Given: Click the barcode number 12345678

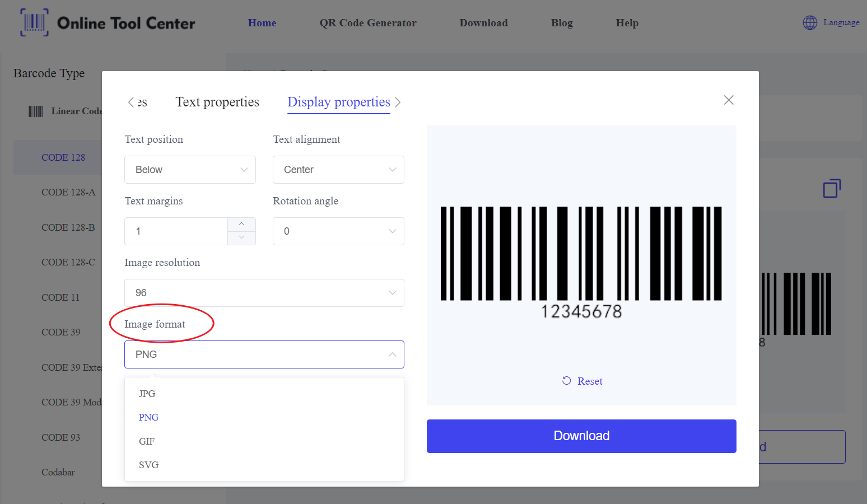Looking at the screenshot, I should coord(581,311).
